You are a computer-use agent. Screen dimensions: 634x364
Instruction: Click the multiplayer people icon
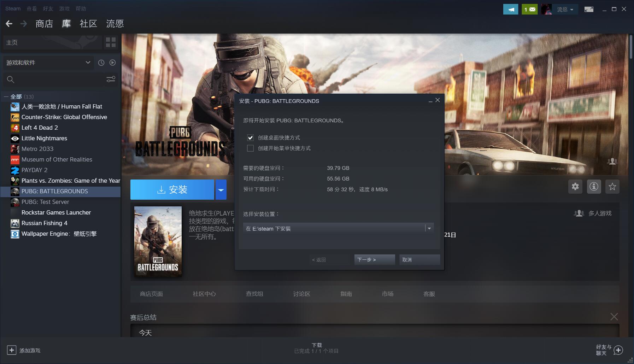pos(579,213)
